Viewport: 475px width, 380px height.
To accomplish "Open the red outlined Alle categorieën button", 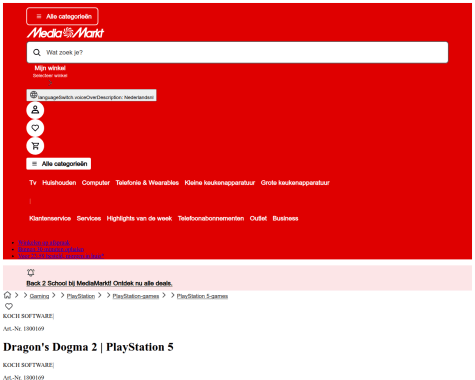I will (62, 16).
